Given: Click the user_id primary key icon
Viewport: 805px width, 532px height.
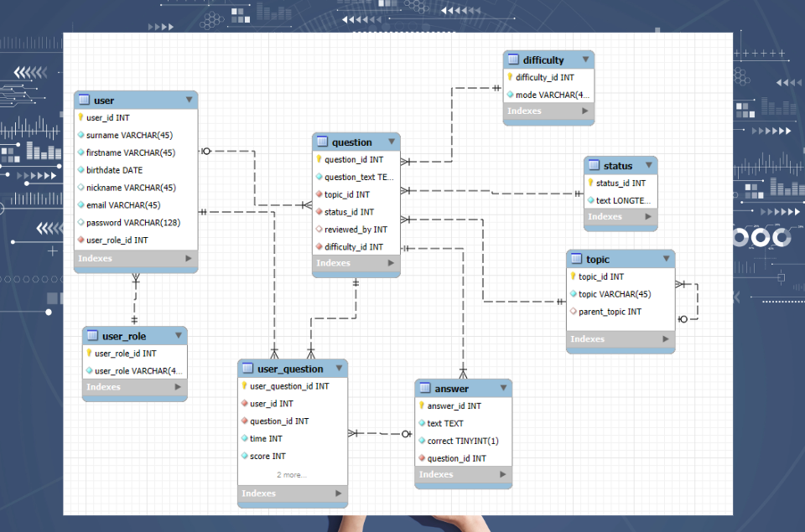Looking at the screenshot, I should coord(81,118).
